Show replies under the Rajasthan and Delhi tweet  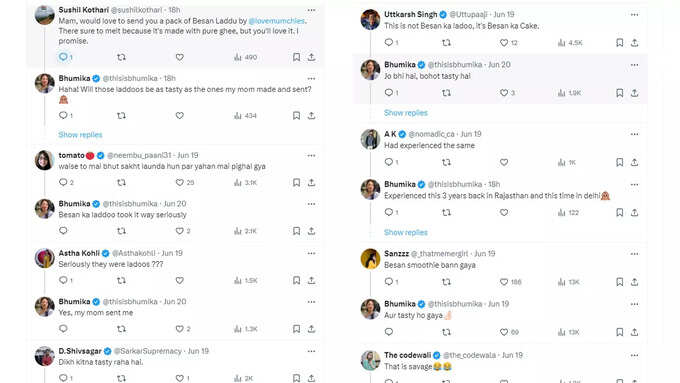(405, 232)
